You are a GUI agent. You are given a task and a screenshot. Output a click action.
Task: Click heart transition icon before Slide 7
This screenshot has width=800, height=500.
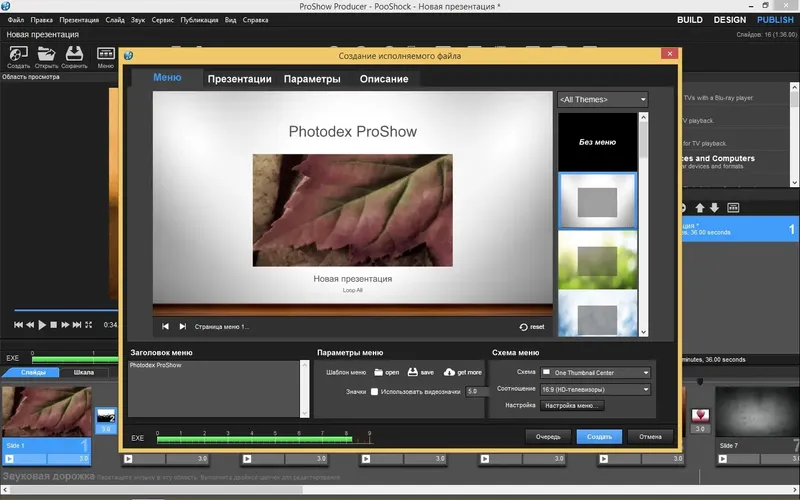[x=701, y=415]
